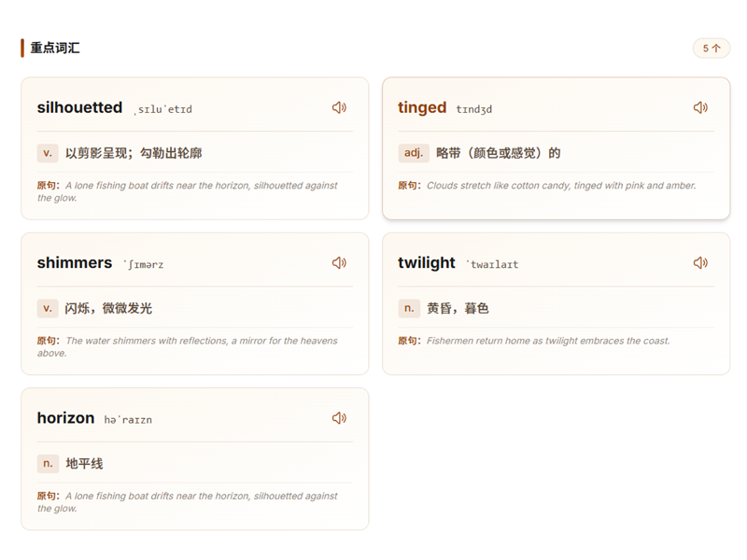Click the 重点词汇 section heading
This screenshot has width=747, height=560.
pos(55,48)
